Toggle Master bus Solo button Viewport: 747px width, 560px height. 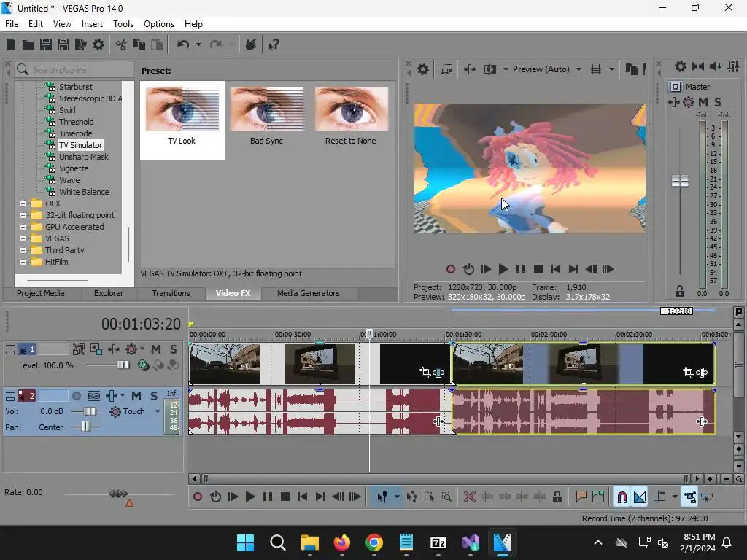coord(718,102)
